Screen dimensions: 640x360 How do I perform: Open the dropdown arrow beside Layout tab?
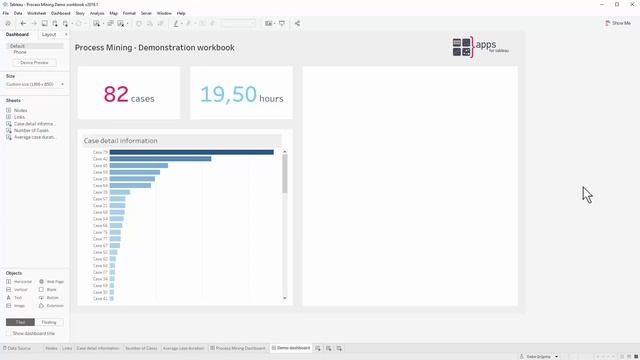[x=66, y=35]
